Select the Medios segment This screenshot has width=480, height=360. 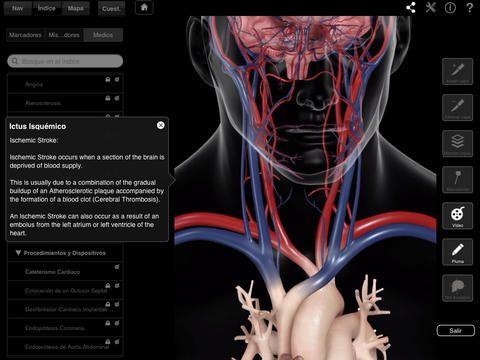(x=103, y=35)
